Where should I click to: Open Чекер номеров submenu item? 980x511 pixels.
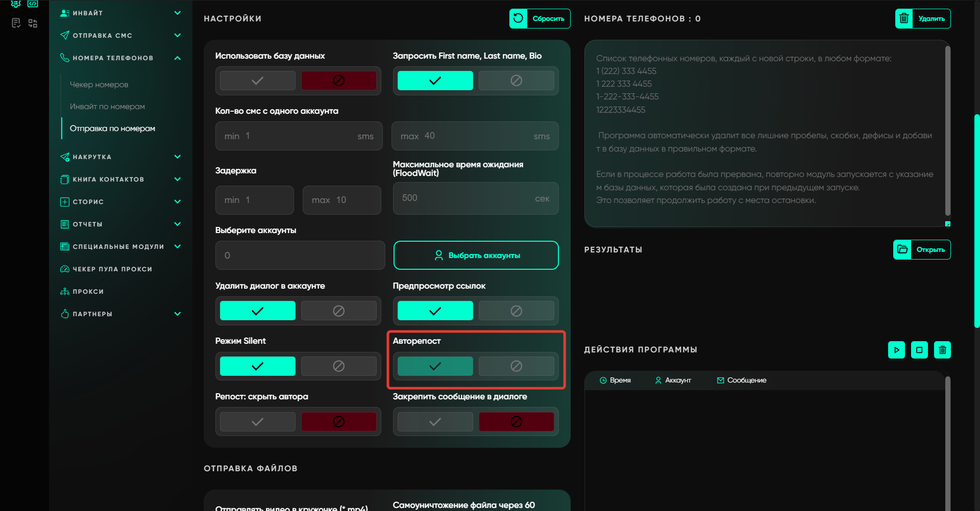pos(99,85)
